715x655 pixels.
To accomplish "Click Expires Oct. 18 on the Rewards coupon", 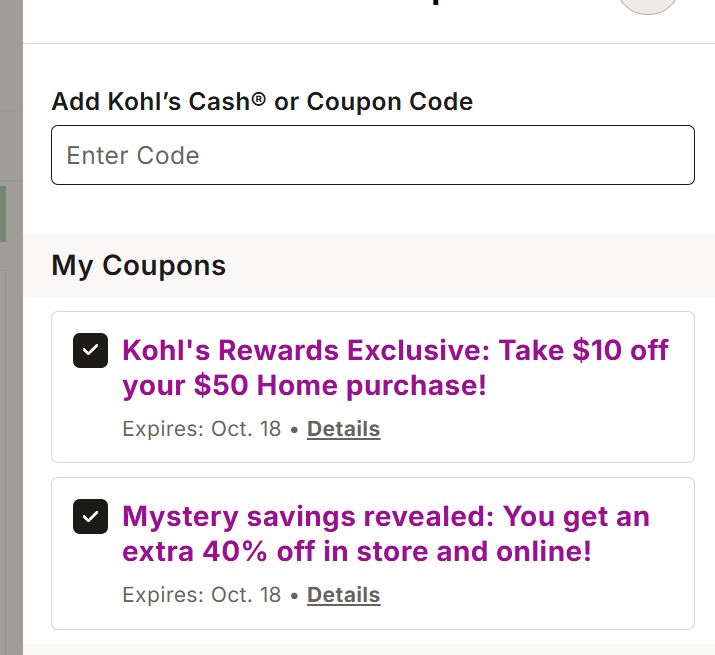I will [202, 429].
